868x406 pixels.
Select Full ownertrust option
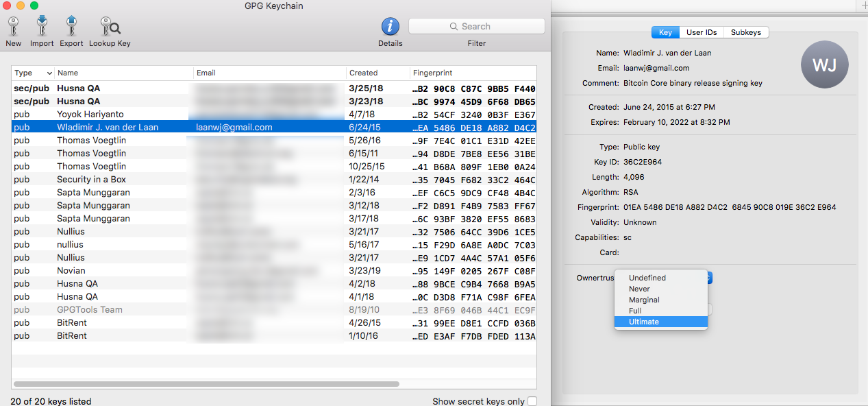[x=661, y=311]
